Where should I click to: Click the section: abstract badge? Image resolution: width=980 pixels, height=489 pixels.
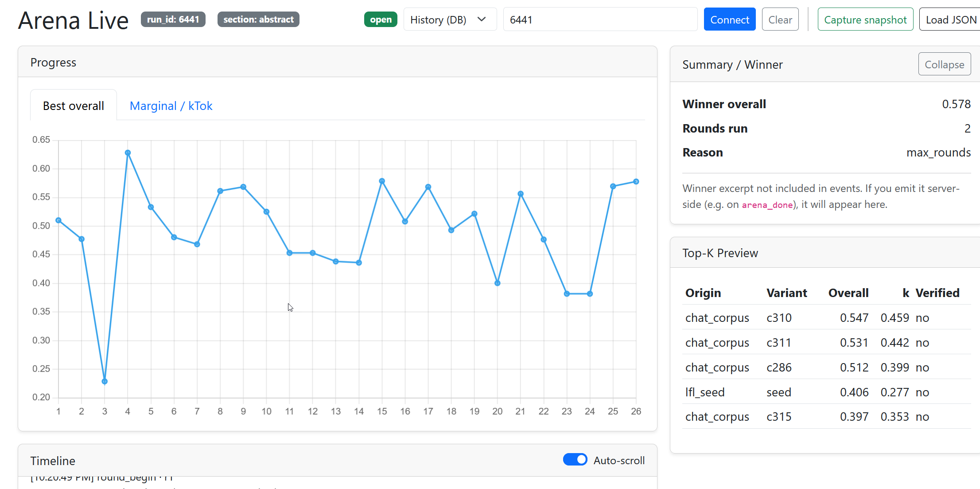point(258,20)
